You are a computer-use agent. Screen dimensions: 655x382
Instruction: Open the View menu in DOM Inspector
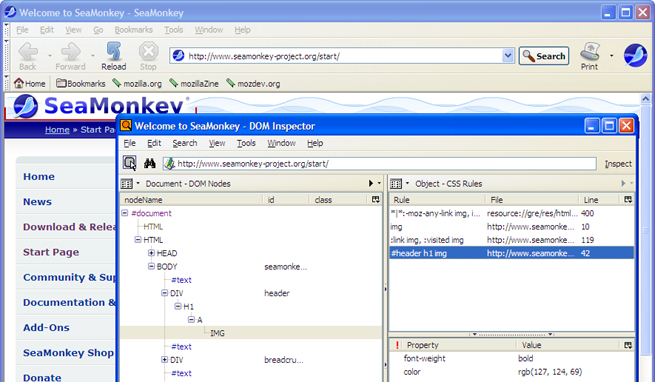coord(217,143)
